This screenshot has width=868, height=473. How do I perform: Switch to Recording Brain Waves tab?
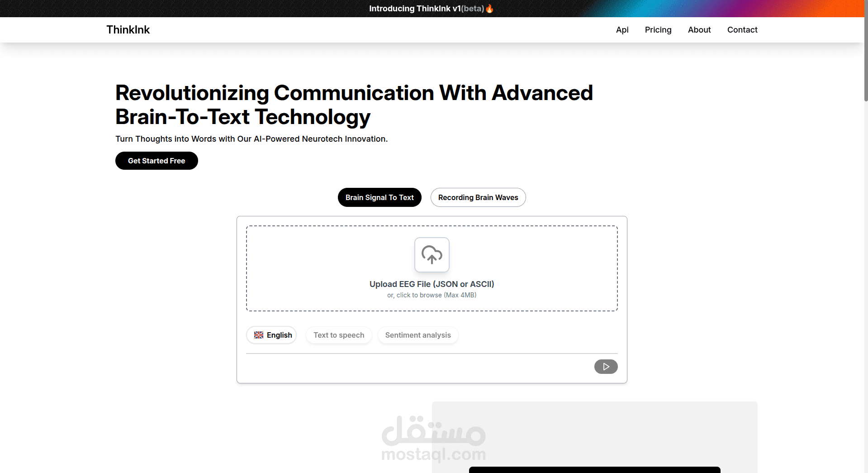pyautogui.click(x=478, y=197)
